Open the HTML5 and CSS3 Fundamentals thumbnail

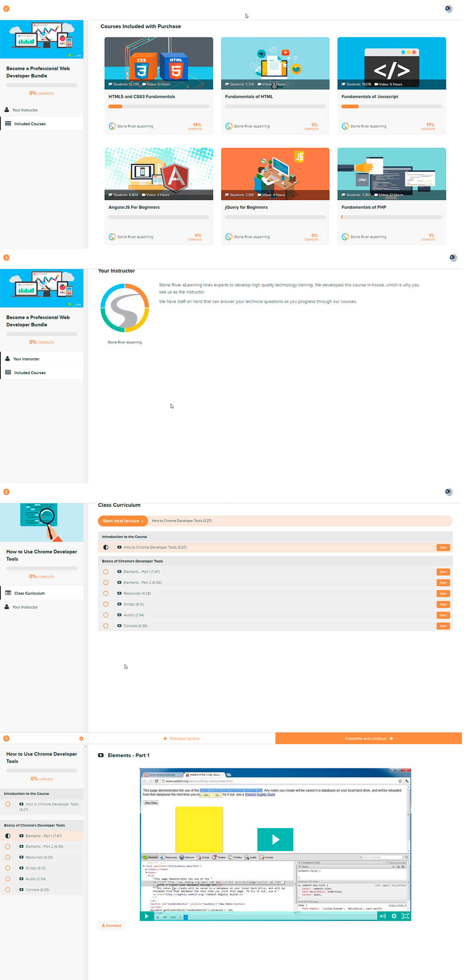pos(159,63)
